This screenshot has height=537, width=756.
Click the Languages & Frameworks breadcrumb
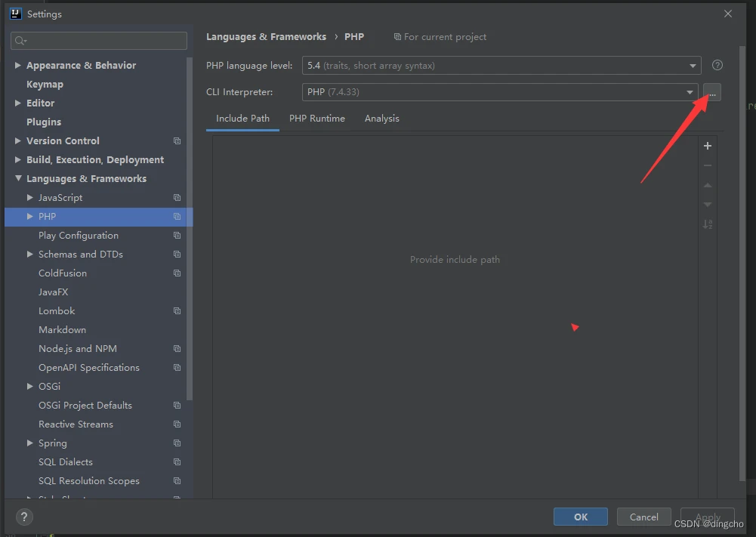tap(266, 37)
